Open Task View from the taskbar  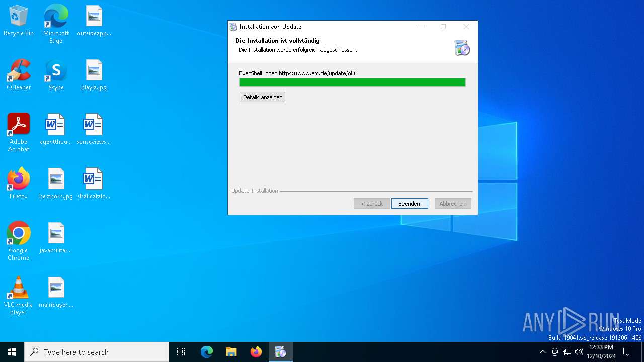coord(181,352)
